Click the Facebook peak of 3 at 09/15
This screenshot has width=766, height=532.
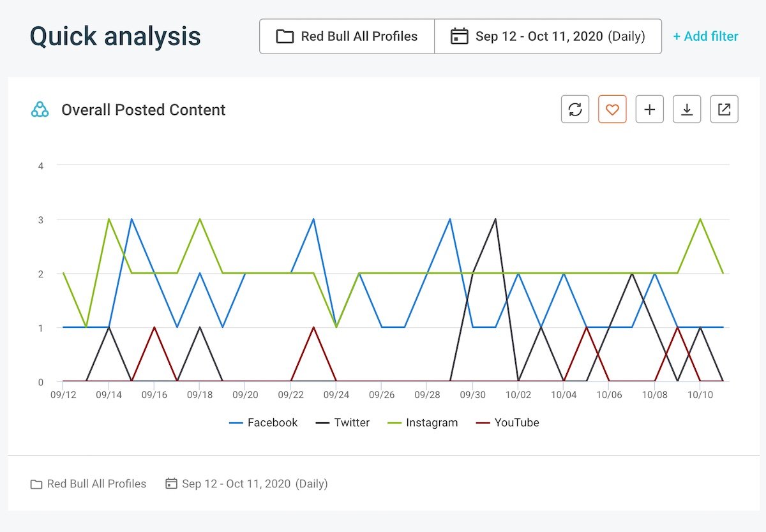[131, 219]
